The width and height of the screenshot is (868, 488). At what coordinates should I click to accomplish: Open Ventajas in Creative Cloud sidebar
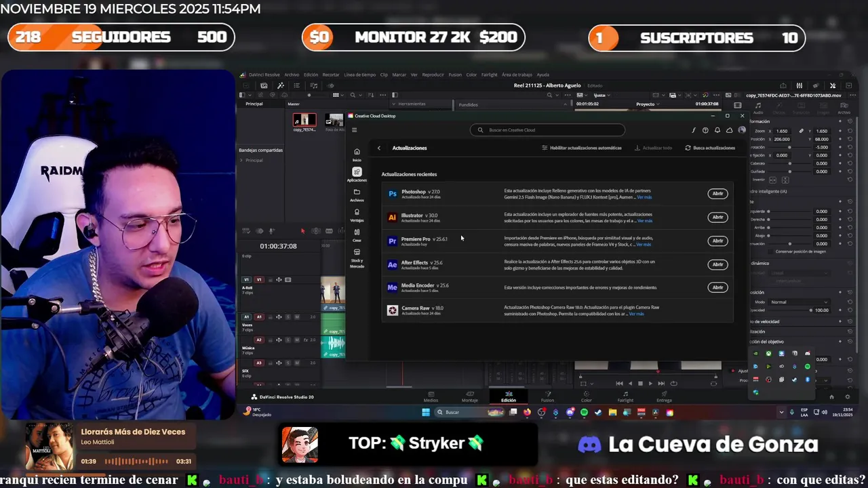pyautogui.click(x=357, y=216)
